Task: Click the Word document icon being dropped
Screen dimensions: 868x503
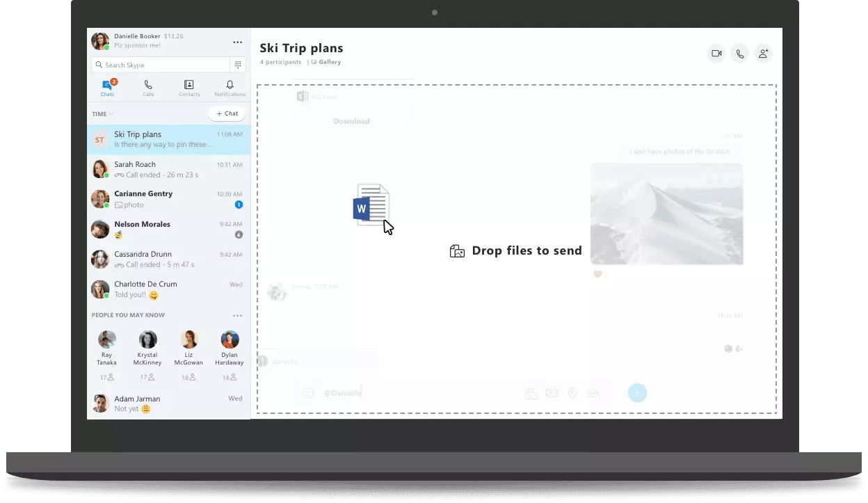Action: point(371,205)
